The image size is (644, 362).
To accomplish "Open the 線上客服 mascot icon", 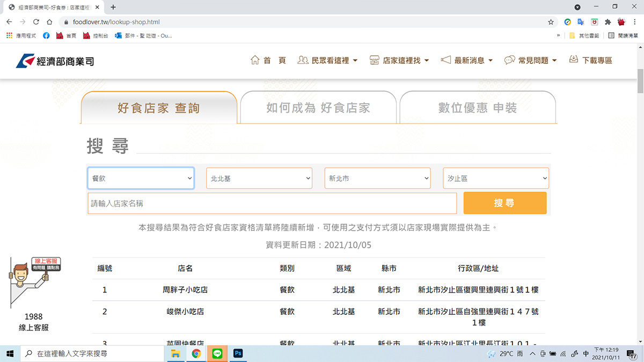I will point(33,282).
